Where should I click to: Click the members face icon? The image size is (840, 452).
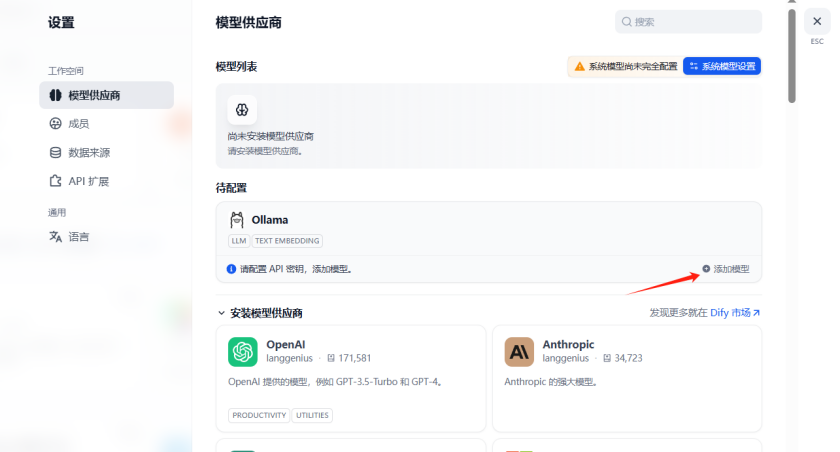coord(55,124)
